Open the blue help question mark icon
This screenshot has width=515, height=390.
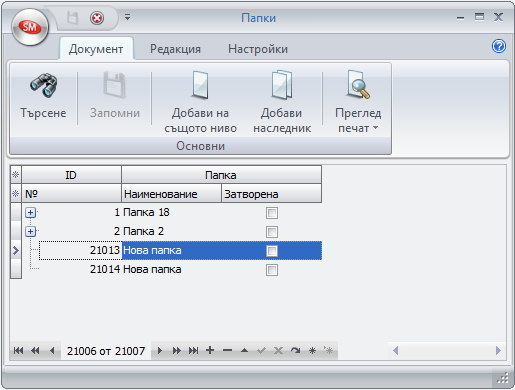(x=499, y=46)
